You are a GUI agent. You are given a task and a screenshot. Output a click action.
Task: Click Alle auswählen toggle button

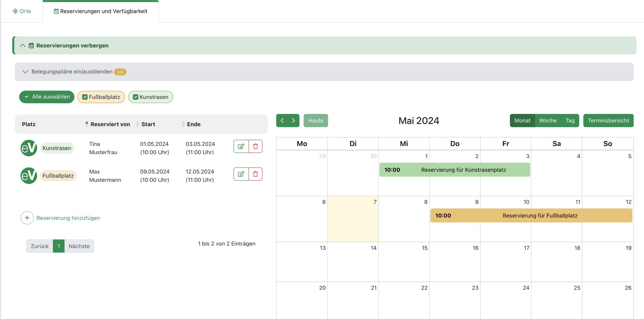tap(47, 97)
